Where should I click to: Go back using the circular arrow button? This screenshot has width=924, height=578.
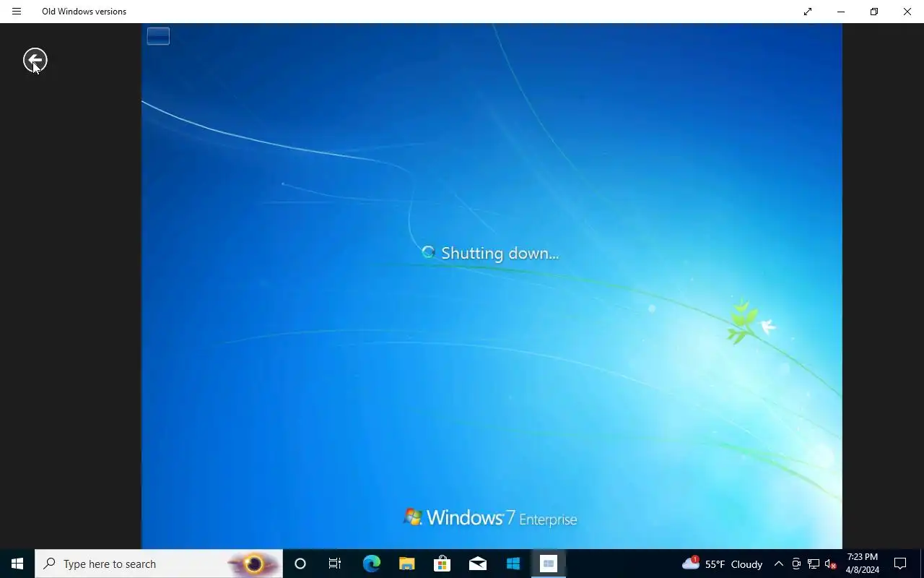[35, 61]
